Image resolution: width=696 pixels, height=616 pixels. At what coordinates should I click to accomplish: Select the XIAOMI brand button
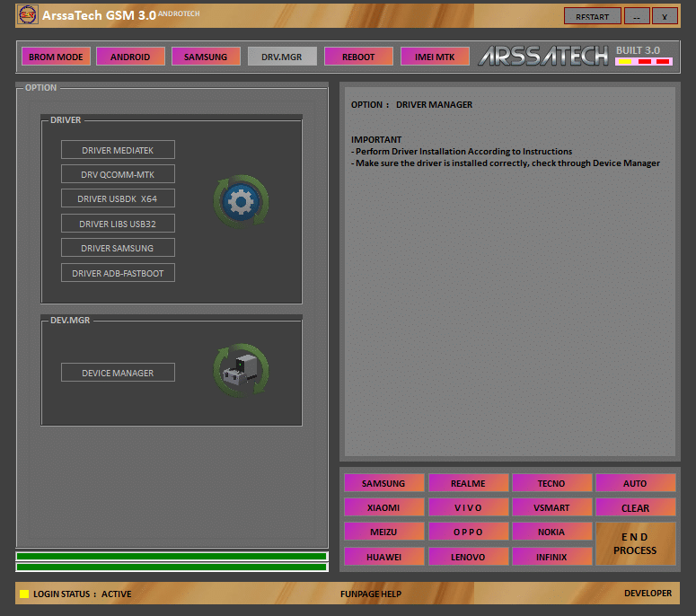click(x=383, y=507)
